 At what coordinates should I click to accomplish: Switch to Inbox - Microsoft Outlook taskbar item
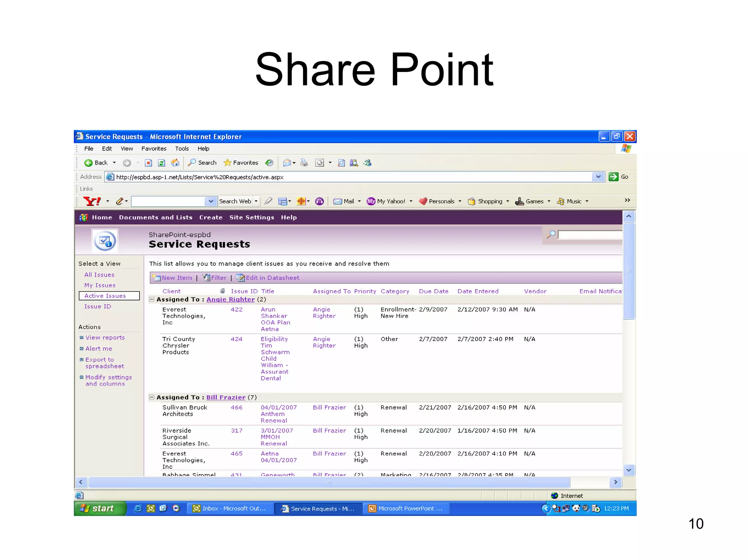[231, 509]
